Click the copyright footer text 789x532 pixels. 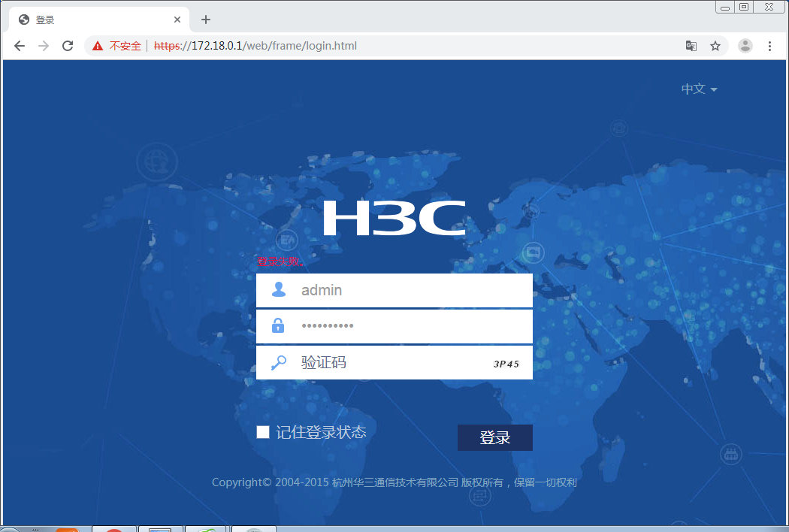click(394, 482)
